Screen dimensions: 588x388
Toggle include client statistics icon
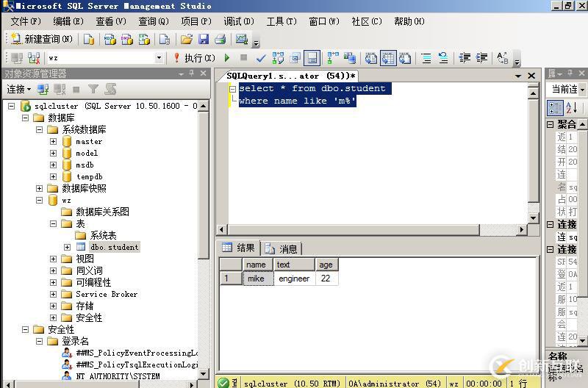(350, 58)
